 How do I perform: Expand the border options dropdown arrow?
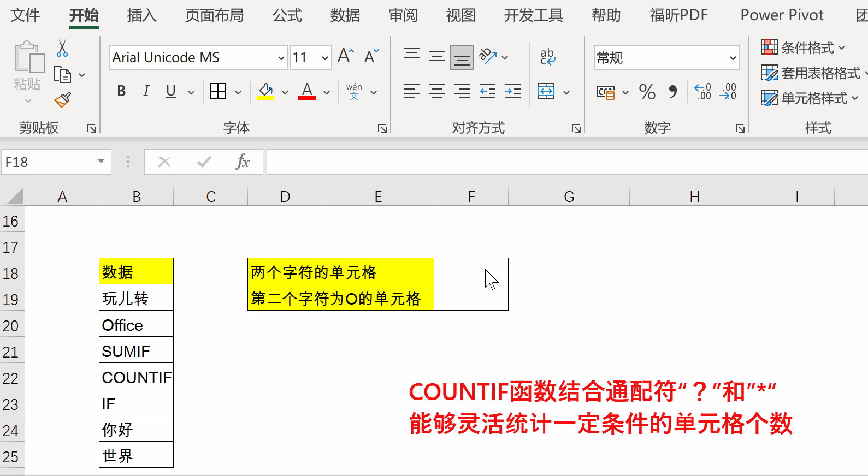(238, 92)
